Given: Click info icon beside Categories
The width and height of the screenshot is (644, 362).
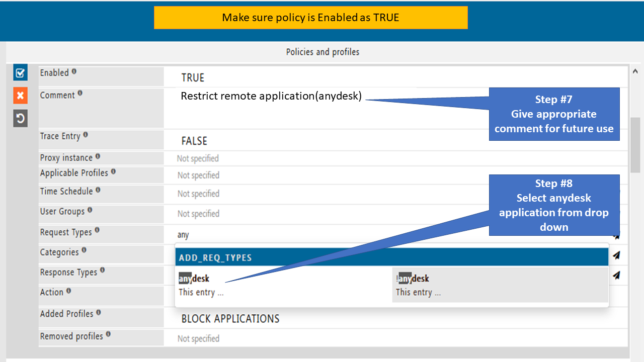Looking at the screenshot, I should [x=84, y=250].
